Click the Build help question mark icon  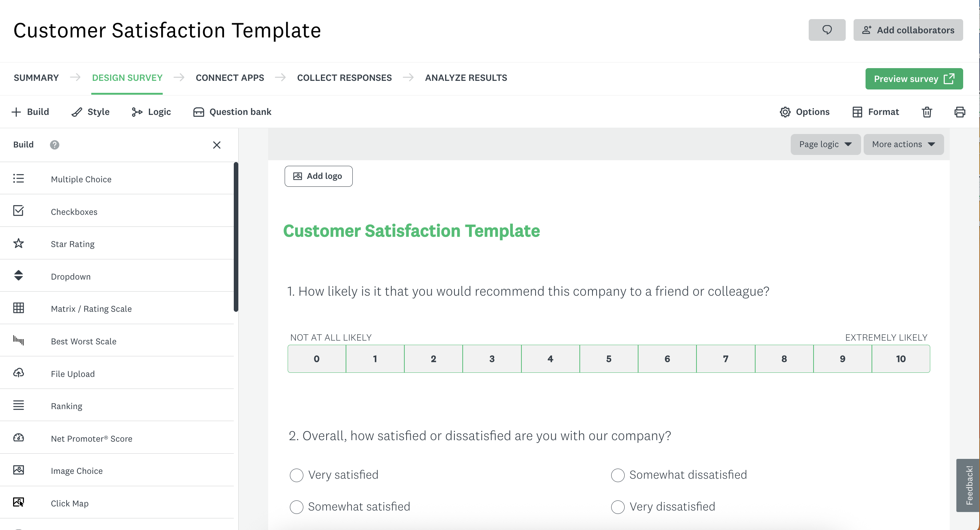click(54, 145)
